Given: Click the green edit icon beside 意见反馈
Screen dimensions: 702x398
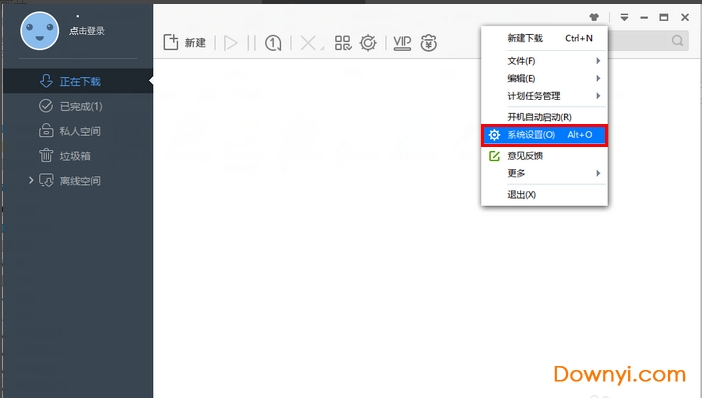Looking at the screenshot, I should point(494,156).
